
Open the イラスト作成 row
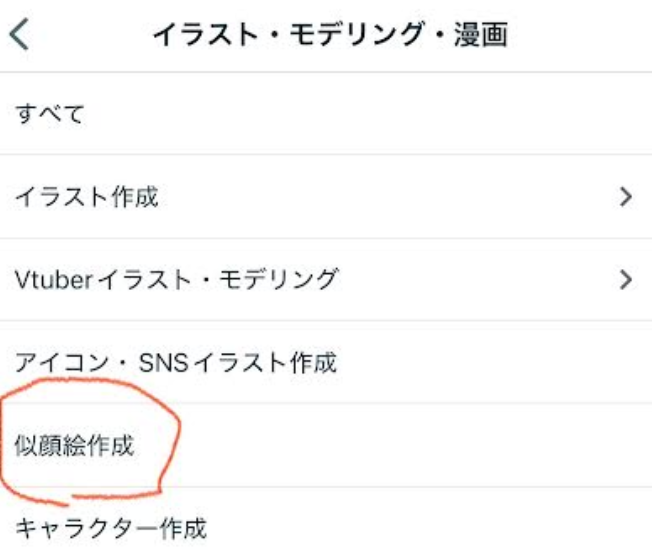click(326, 197)
